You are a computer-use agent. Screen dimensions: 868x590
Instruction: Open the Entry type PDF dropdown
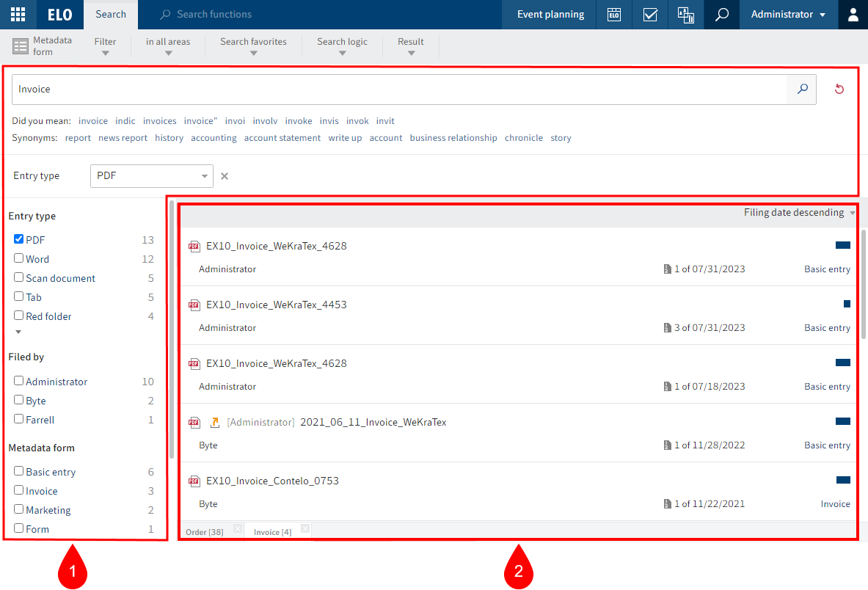pos(151,176)
